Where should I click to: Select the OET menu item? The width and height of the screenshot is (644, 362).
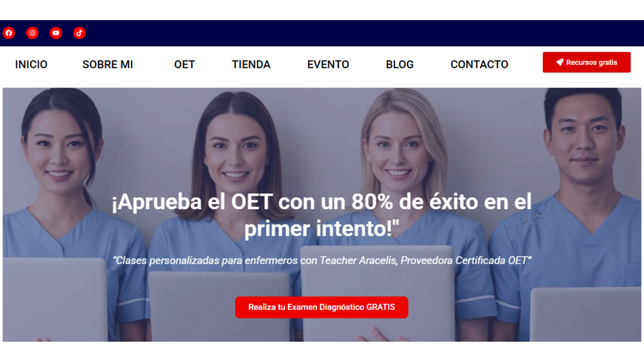pos(184,64)
